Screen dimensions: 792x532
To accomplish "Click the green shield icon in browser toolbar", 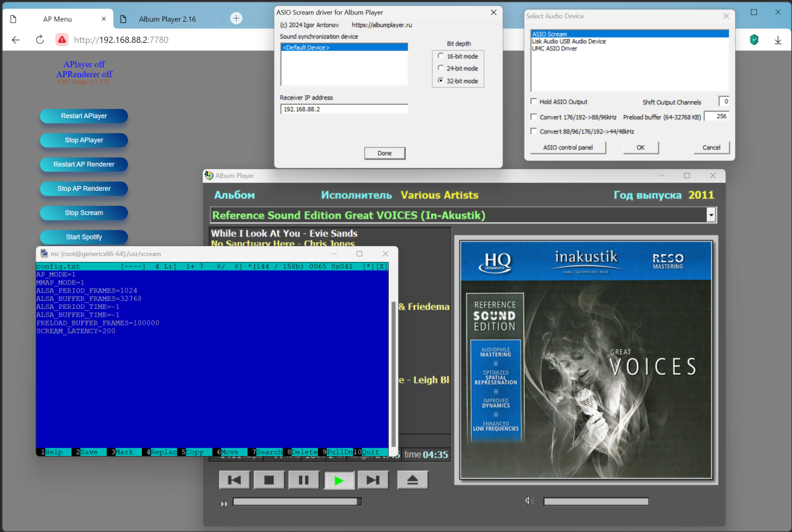I will (754, 40).
